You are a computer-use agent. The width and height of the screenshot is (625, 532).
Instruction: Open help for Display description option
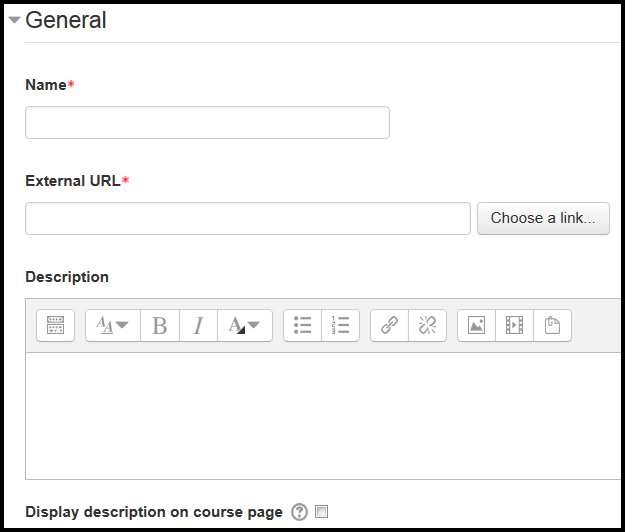299,512
